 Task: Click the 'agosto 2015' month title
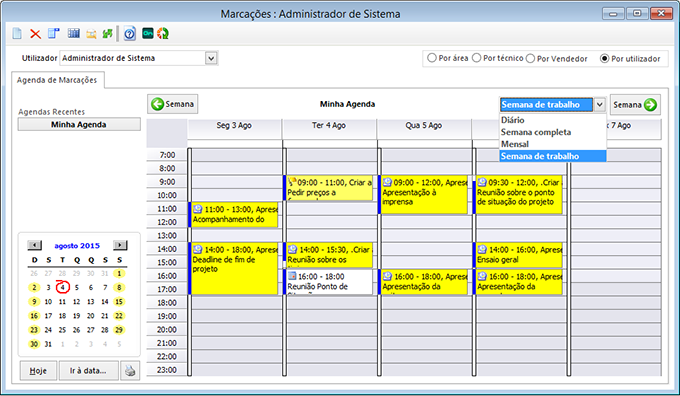(77, 245)
